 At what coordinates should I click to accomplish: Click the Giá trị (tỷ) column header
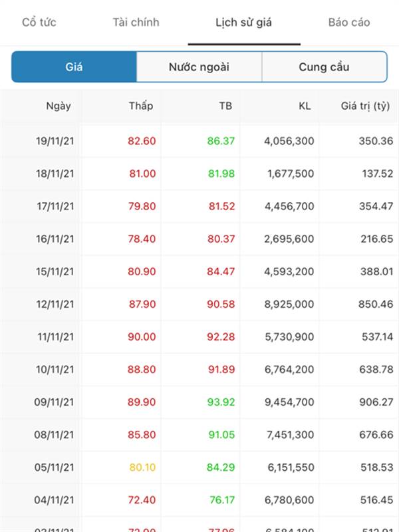(x=365, y=106)
